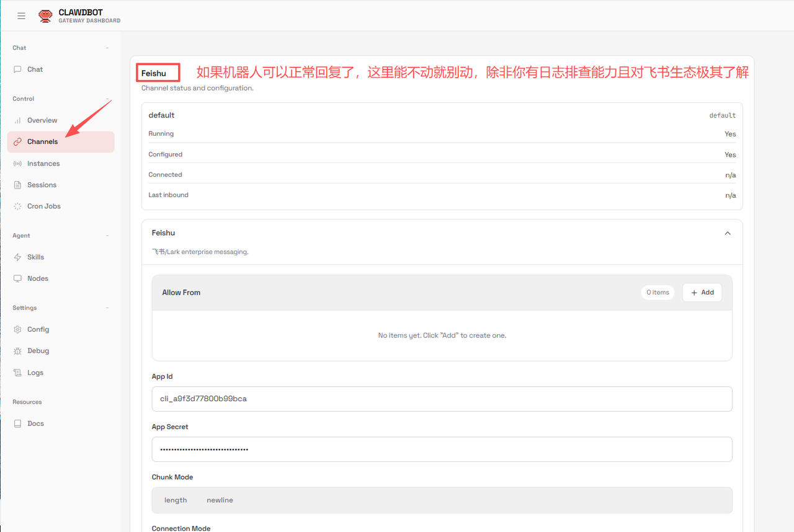Collapse the Settings sidebar section
This screenshot has height=532, width=794.
[x=107, y=308]
